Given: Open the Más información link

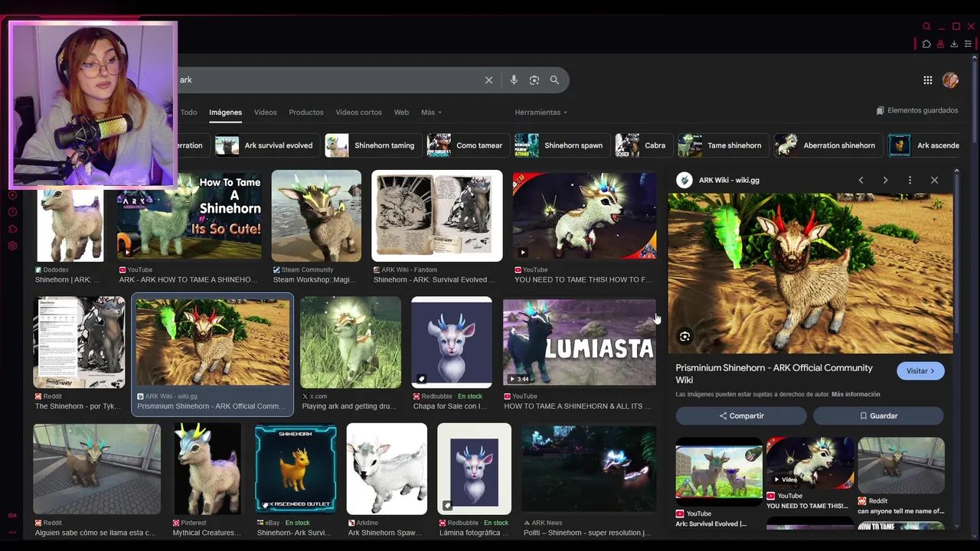Looking at the screenshot, I should 855,394.
